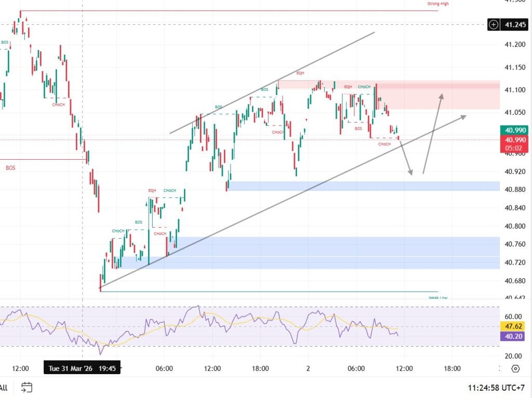
Task: Click the plus icon beside 41.245
Action: [493, 24]
